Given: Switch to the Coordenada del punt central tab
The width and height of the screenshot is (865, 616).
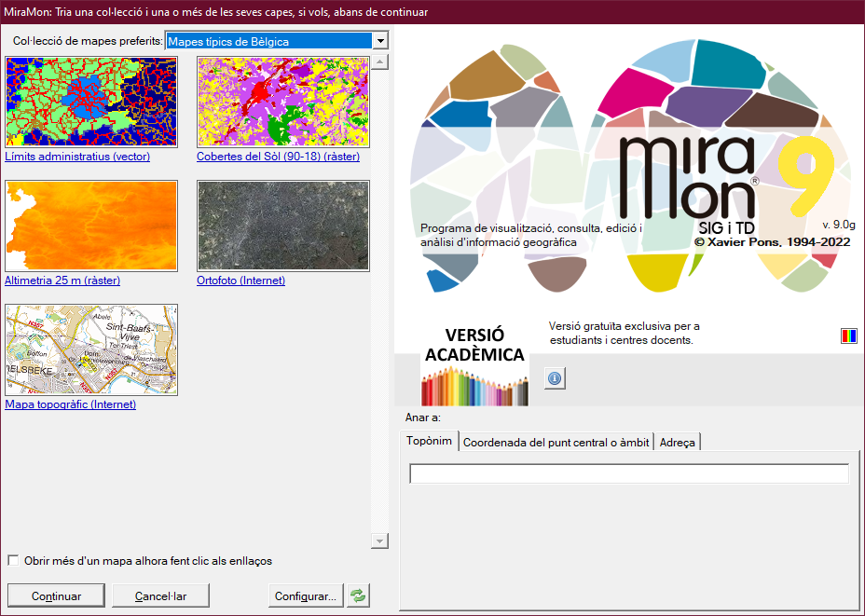Looking at the screenshot, I should 556,443.
